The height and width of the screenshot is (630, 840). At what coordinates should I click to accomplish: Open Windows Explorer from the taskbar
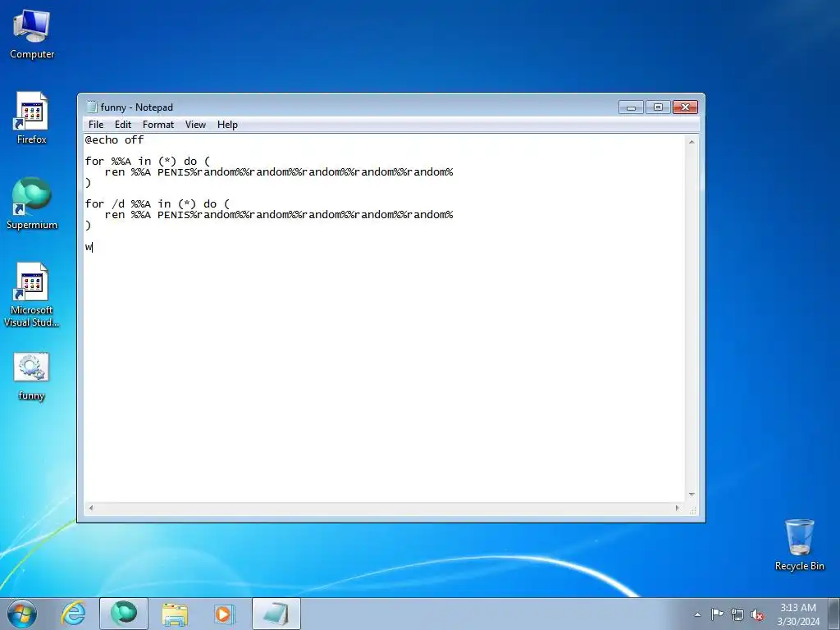(175, 614)
